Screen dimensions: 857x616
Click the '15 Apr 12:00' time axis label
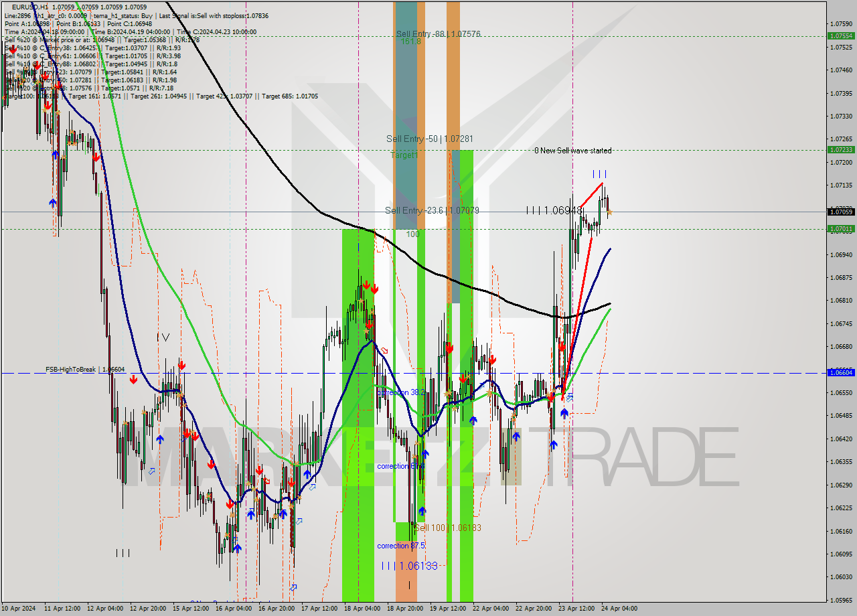190,609
